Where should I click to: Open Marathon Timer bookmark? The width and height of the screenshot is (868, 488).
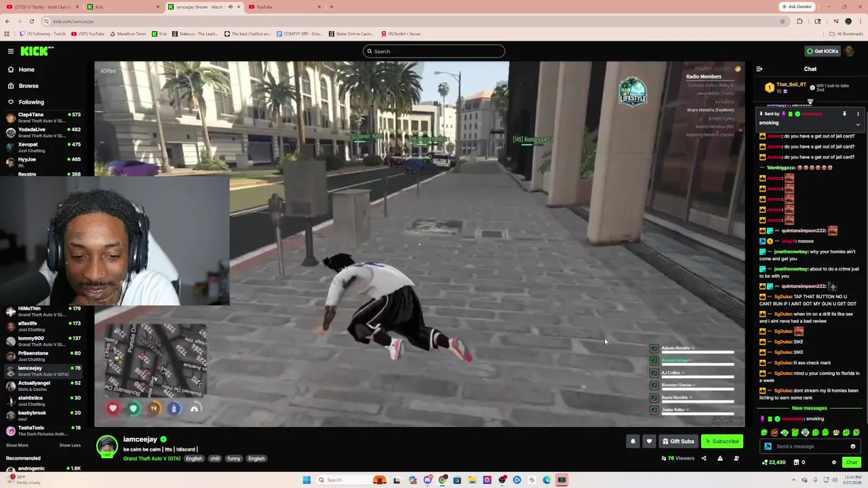tap(129, 34)
